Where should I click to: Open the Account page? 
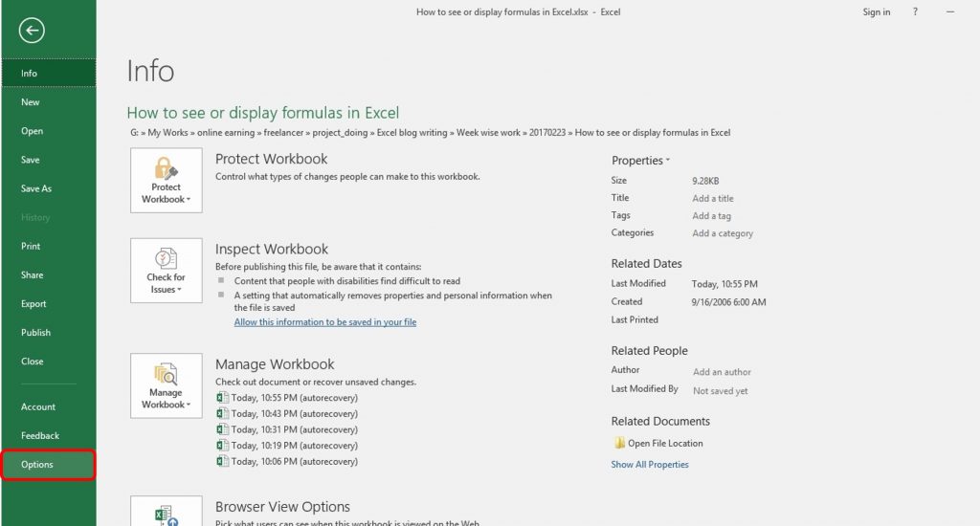(49, 406)
